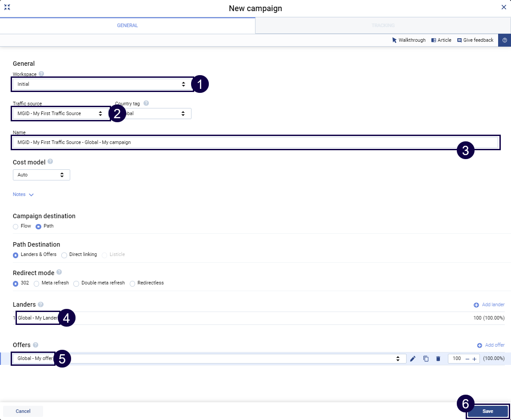
Task: Click the edit pencil icon for the offer
Action: [413, 359]
